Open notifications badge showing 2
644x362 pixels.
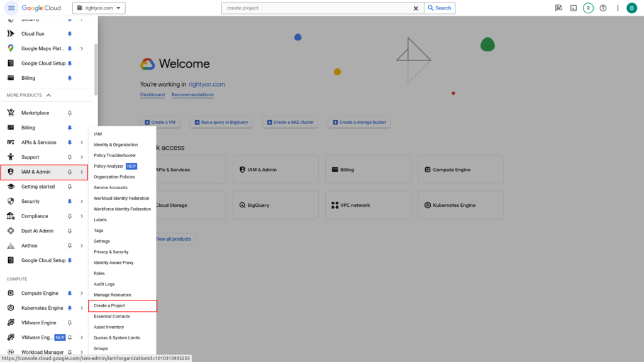588,8
